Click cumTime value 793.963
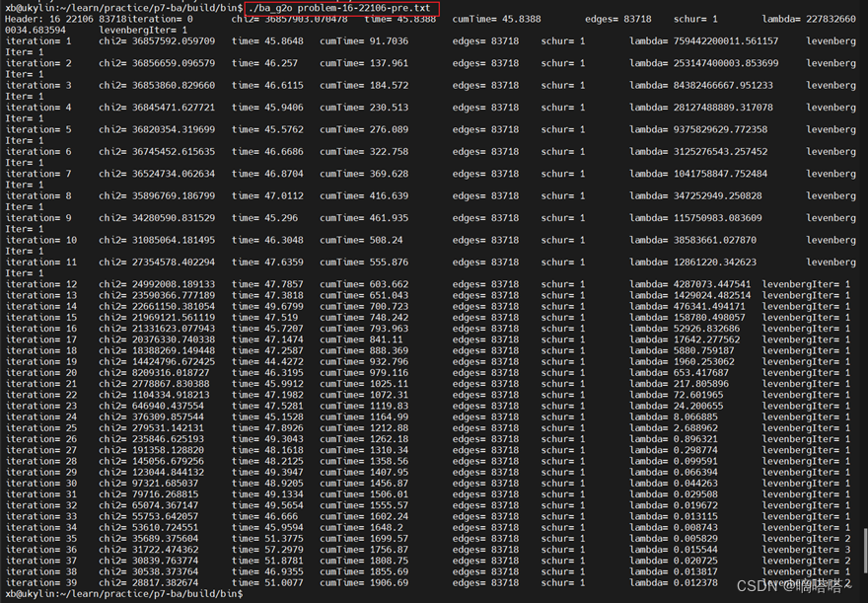The image size is (868, 603). coord(390,329)
